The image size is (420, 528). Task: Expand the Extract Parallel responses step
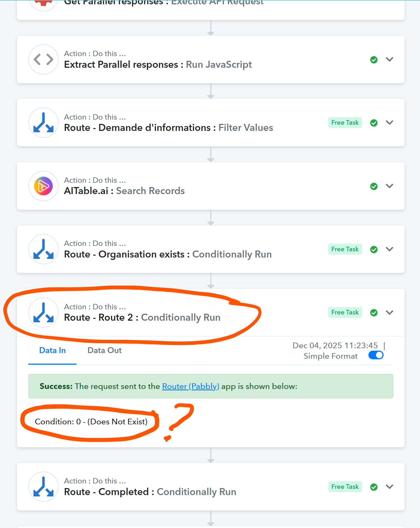389,59
